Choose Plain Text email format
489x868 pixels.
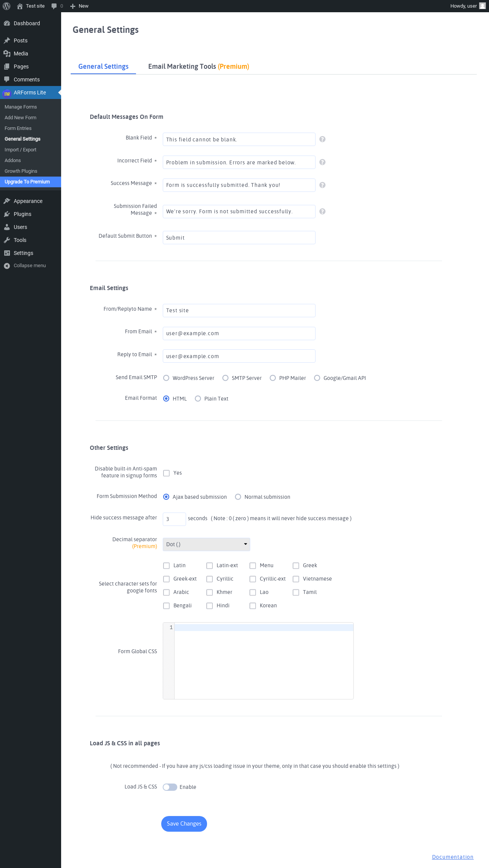point(198,399)
